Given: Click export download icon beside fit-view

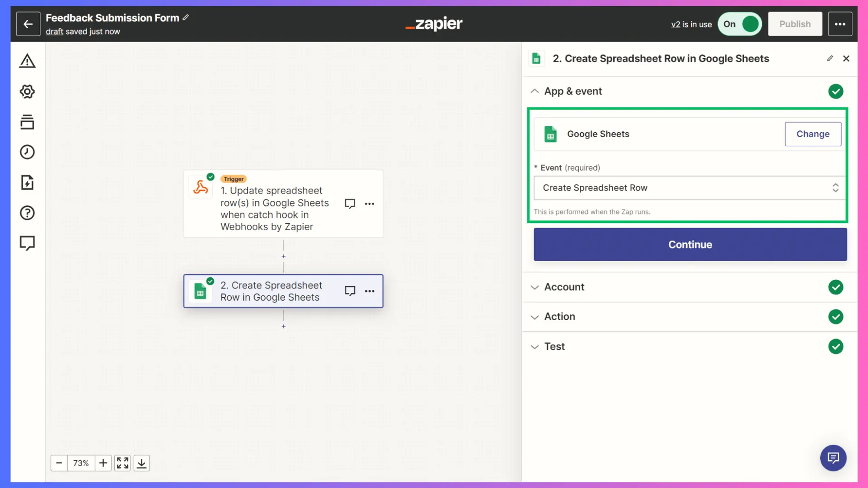Looking at the screenshot, I should [x=141, y=463].
